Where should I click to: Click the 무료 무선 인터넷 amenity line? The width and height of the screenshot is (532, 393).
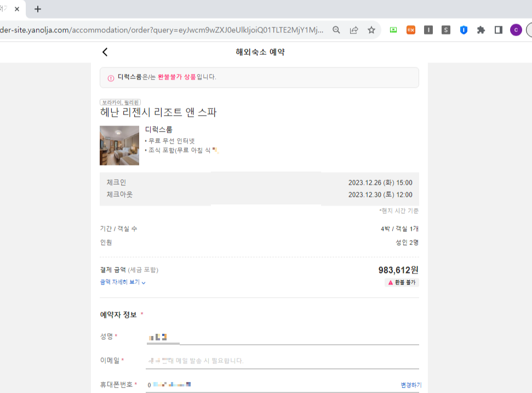[x=170, y=141]
